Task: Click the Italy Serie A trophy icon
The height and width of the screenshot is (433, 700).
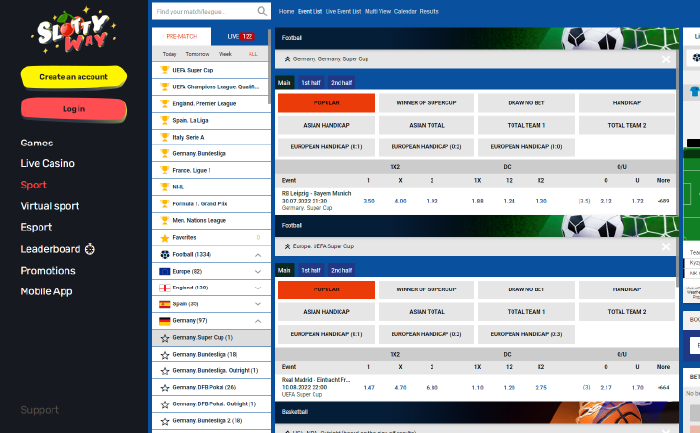Action: [165, 137]
